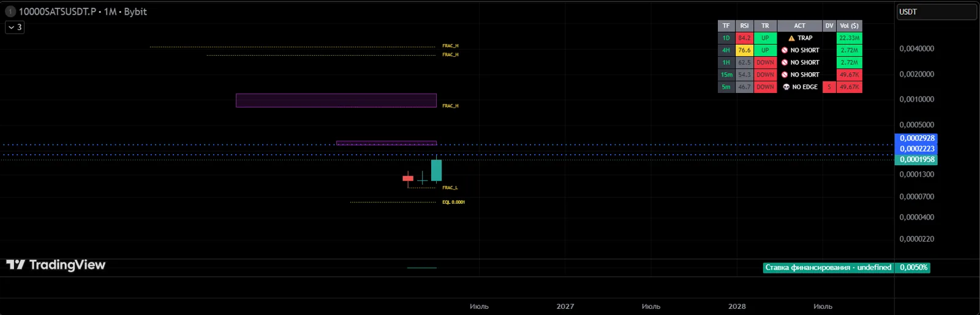Click the FRAC_L label below the candles
980x315 pixels.
click(450, 188)
